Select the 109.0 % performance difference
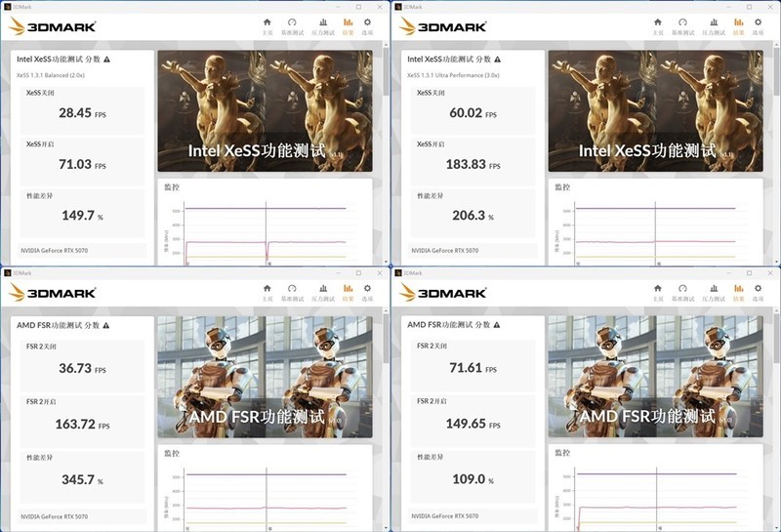The height and width of the screenshot is (532, 781). 473,479
